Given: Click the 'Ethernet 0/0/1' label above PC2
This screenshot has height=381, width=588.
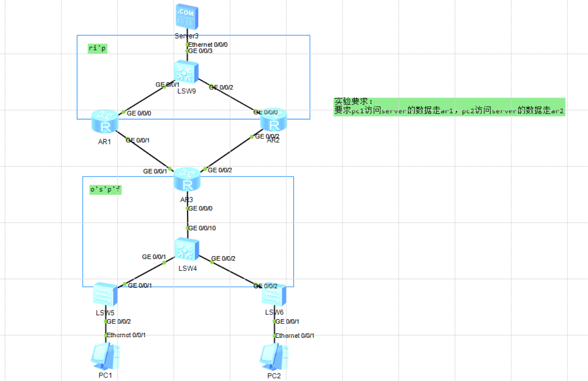Looking at the screenshot, I should [295, 336].
